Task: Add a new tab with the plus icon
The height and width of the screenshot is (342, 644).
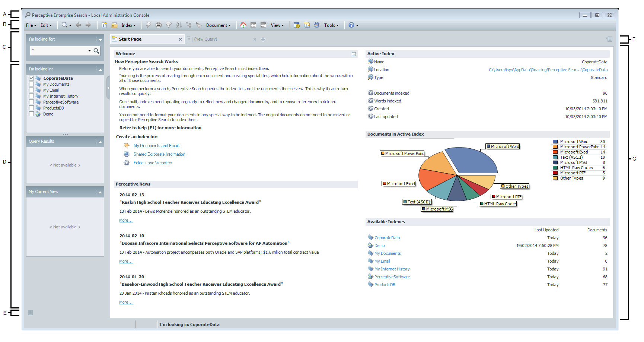Action: point(263,39)
